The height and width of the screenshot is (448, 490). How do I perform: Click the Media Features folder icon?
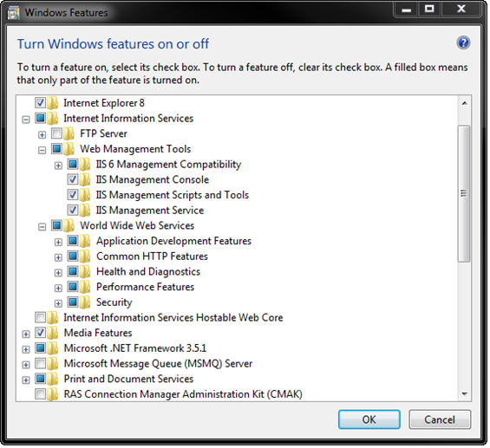(53, 333)
